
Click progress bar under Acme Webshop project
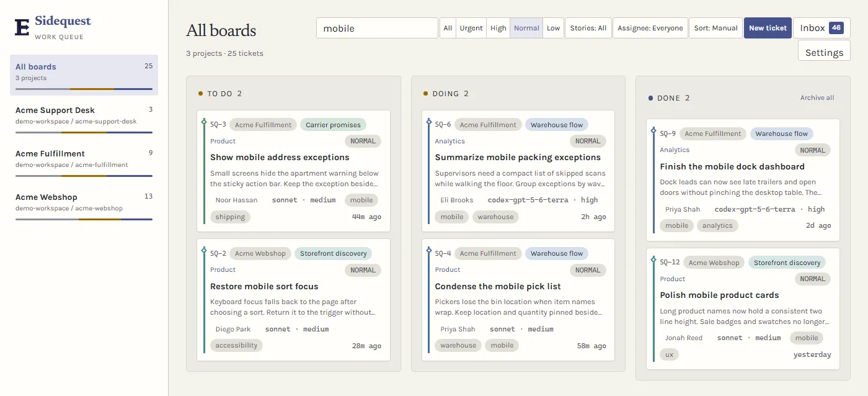84,219
